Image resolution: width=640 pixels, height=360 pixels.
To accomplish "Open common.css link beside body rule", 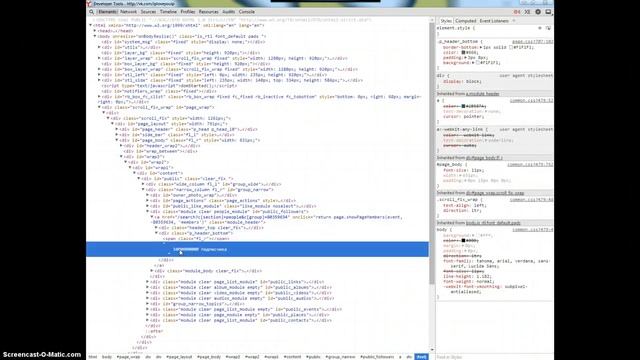I will tap(533, 230).
